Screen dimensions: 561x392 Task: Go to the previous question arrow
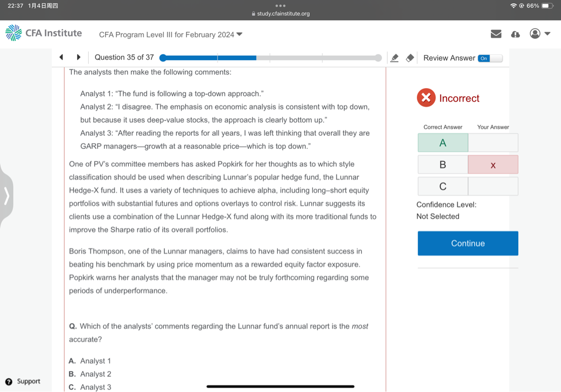click(61, 57)
